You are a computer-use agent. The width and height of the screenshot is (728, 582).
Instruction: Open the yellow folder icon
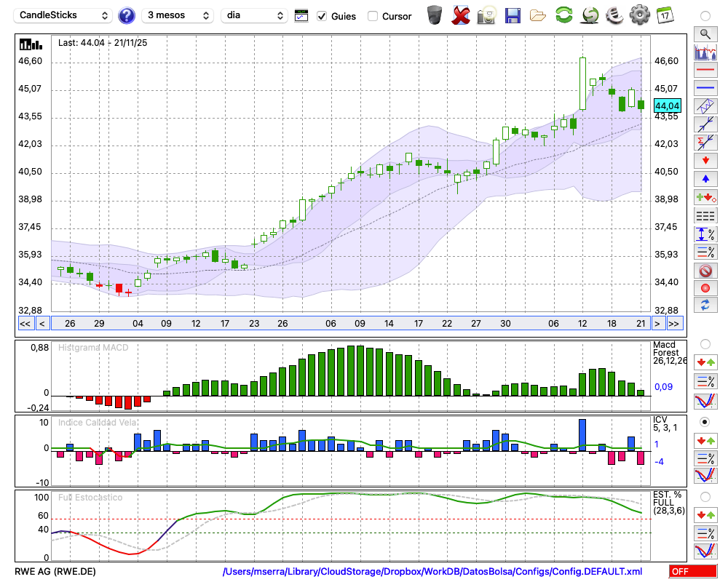click(x=538, y=15)
